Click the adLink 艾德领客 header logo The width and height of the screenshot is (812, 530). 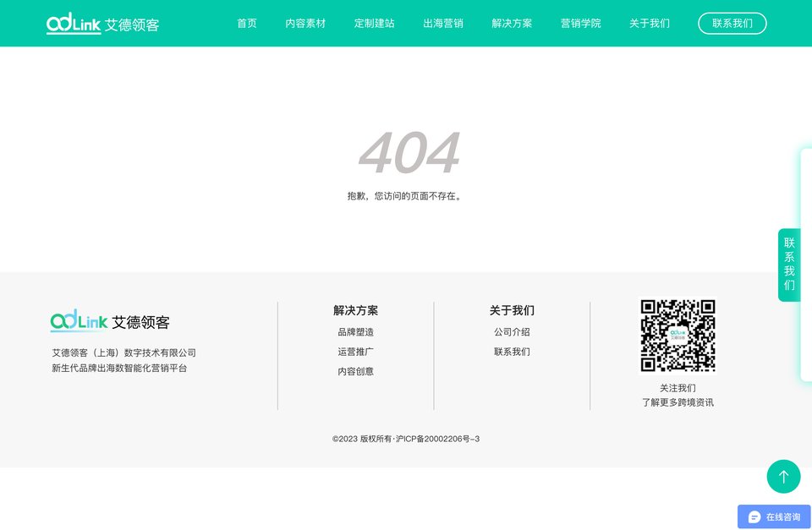tap(102, 24)
